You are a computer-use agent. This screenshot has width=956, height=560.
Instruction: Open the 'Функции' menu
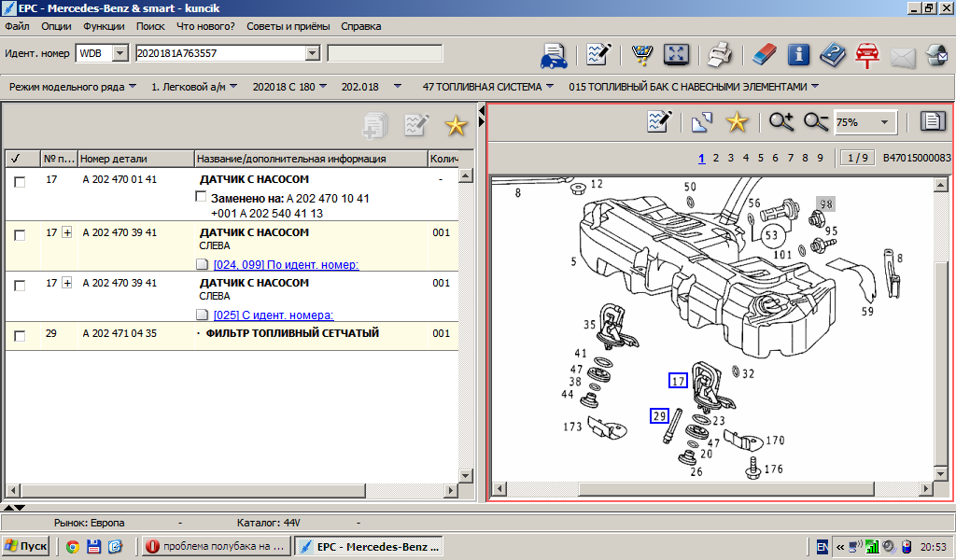pyautogui.click(x=104, y=26)
